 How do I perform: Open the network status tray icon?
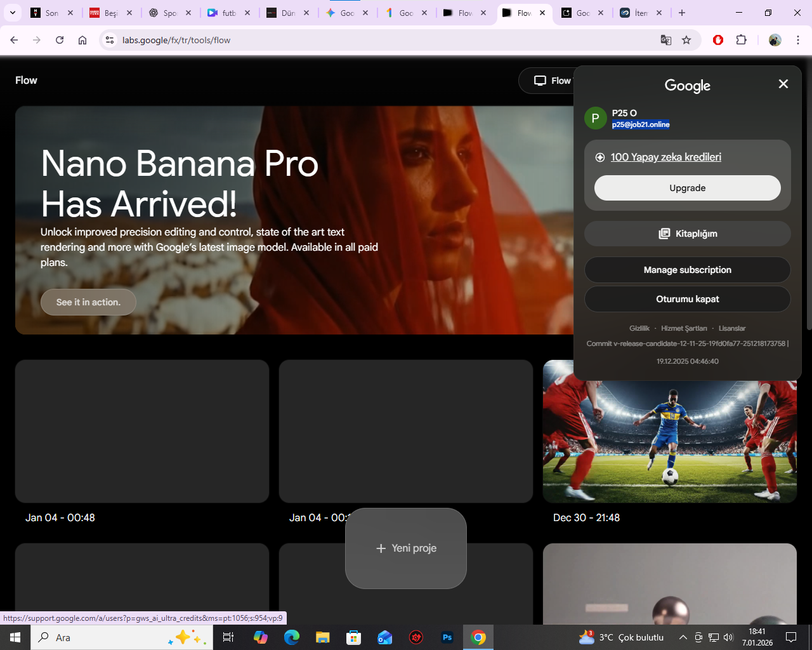pyautogui.click(x=714, y=637)
